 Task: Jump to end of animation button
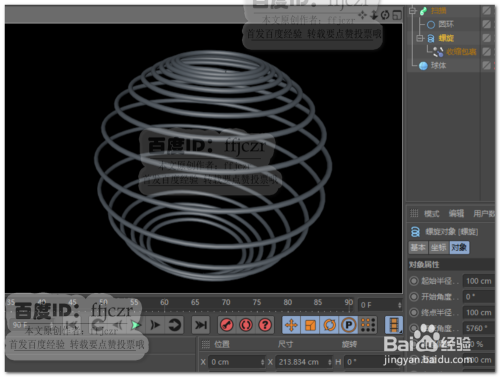(201, 325)
